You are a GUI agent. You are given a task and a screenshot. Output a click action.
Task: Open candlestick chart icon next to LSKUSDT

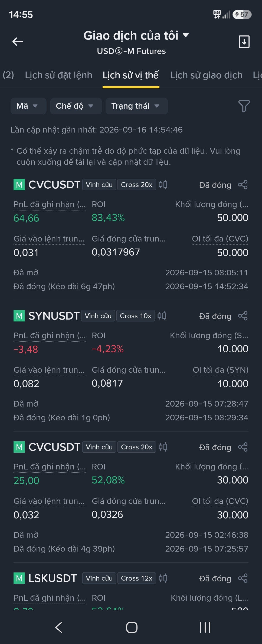[x=163, y=578]
